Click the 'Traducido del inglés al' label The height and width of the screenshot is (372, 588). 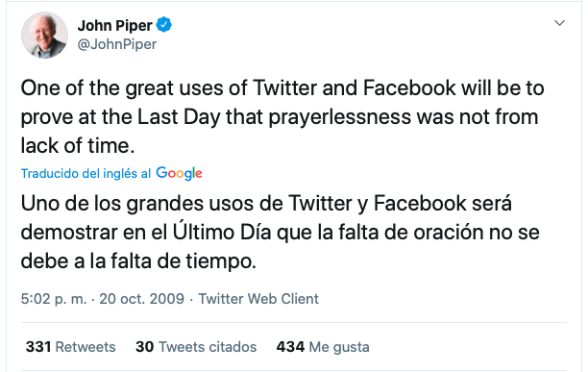click(x=86, y=174)
